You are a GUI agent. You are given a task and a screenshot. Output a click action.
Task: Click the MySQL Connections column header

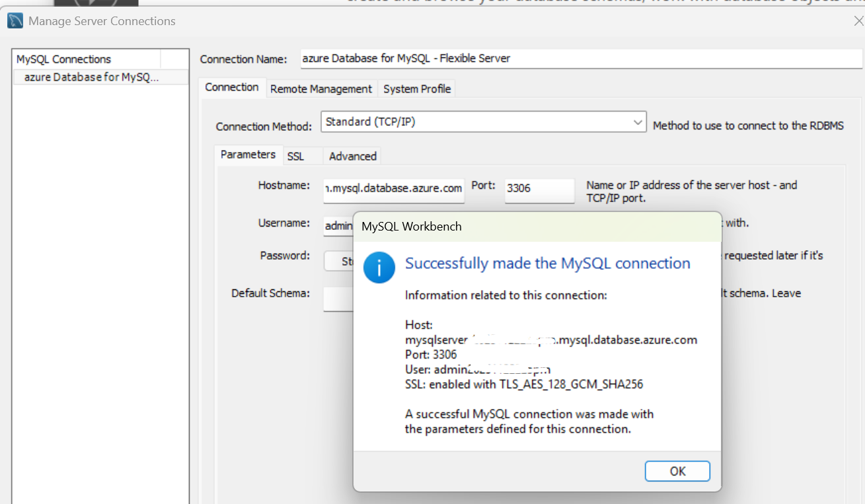[87, 59]
